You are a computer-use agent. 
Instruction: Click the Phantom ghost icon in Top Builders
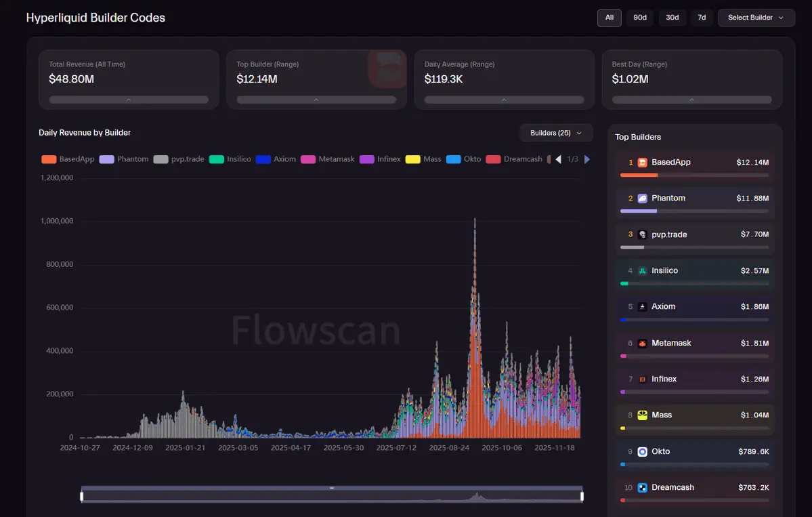tap(642, 199)
